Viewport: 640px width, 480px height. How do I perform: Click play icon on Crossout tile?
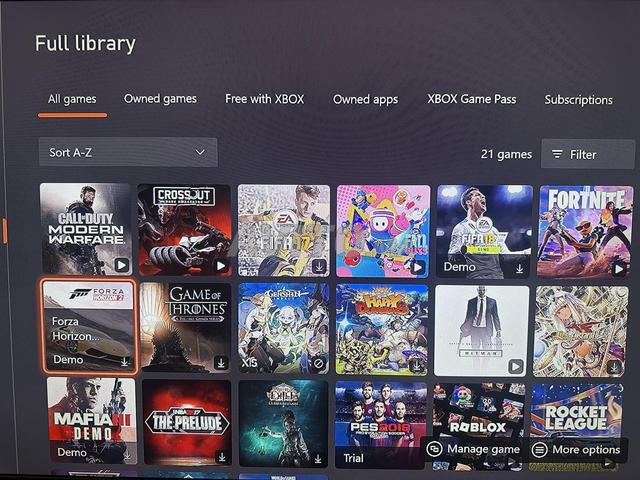(221, 266)
